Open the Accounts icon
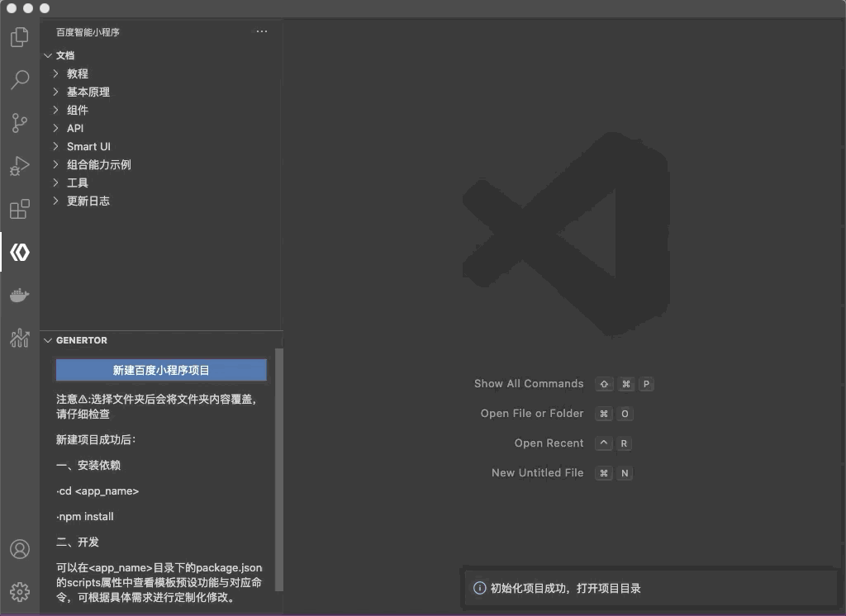Screen dimensions: 846x616 [20, 549]
